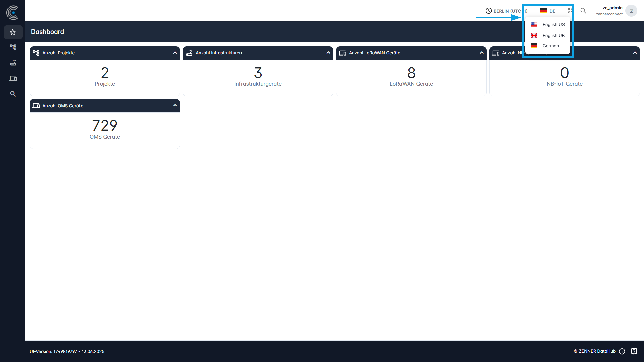
Task: Click the ZENNER logo at top left
Action: click(12, 12)
